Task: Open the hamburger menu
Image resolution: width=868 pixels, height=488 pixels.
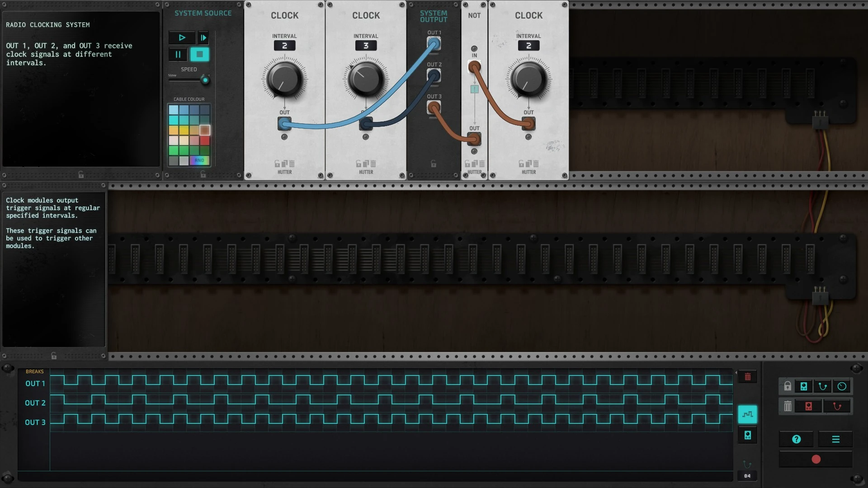Action: pyautogui.click(x=835, y=439)
